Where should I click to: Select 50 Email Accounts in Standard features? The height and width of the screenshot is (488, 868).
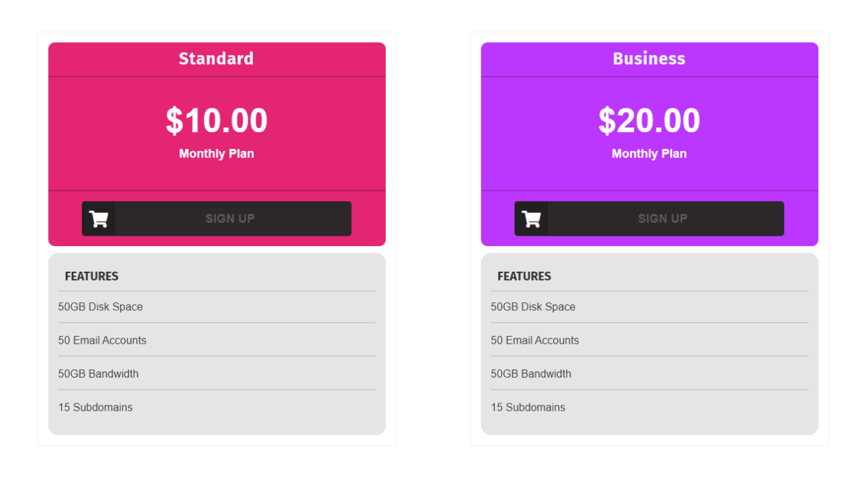[102, 340]
